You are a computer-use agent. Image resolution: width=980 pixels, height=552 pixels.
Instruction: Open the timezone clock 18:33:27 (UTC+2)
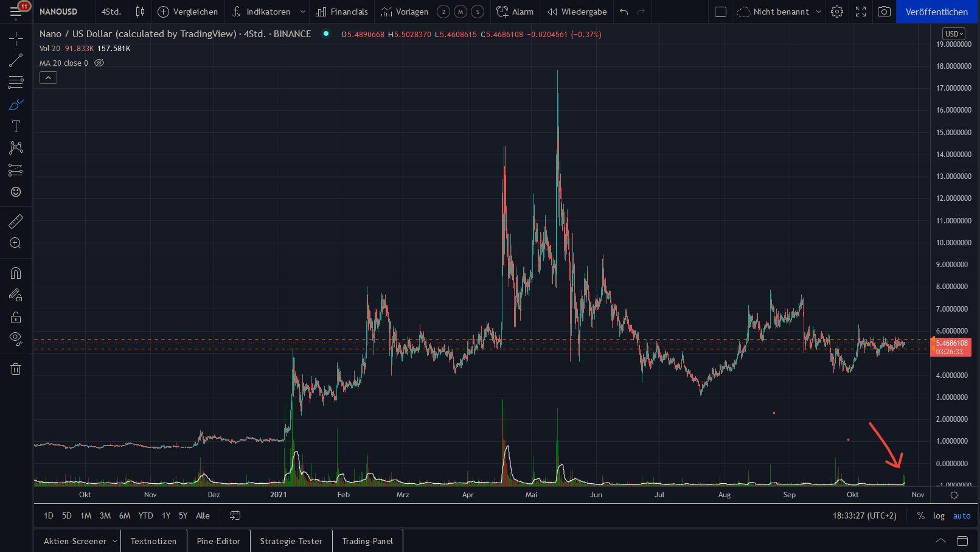click(x=864, y=515)
